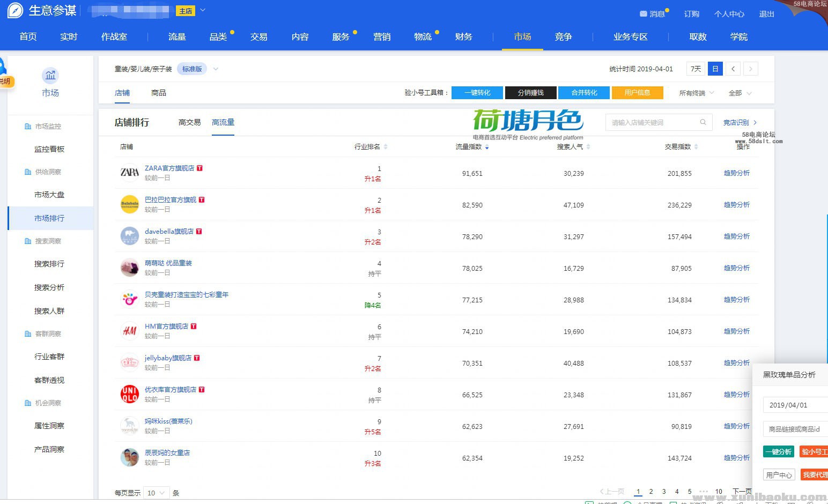Click the UNIQLO store logo icon
Image resolution: width=828 pixels, height=504 pixels.
tap(130, 394)
